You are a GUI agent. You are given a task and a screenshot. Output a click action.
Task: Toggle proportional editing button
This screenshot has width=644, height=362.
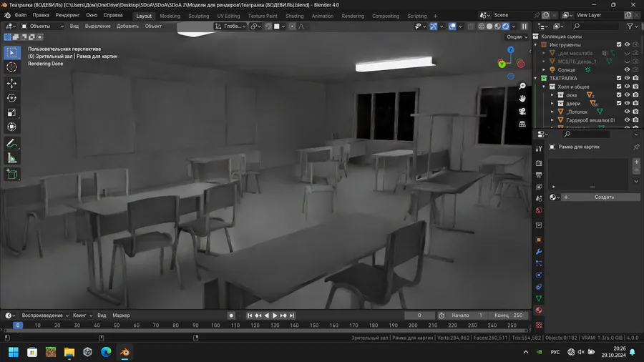click(x=292, y=26)
